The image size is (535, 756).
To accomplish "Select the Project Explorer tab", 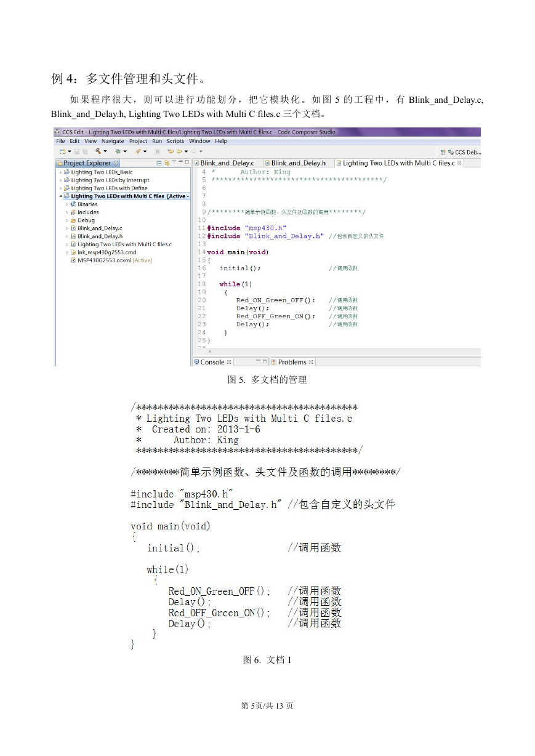I will 87,163.
